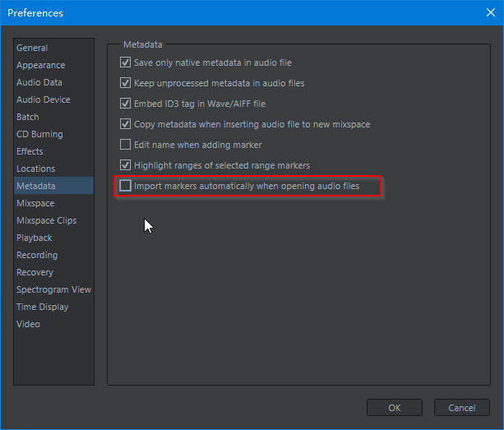Viewport: 504px width, 430px height.
Task: Go to Audio Data settings
Action: [39, 82]
